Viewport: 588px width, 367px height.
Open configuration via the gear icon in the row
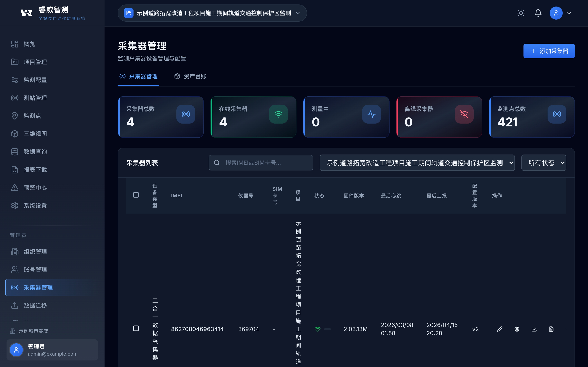pyautogui.click(x=517, y=329)
